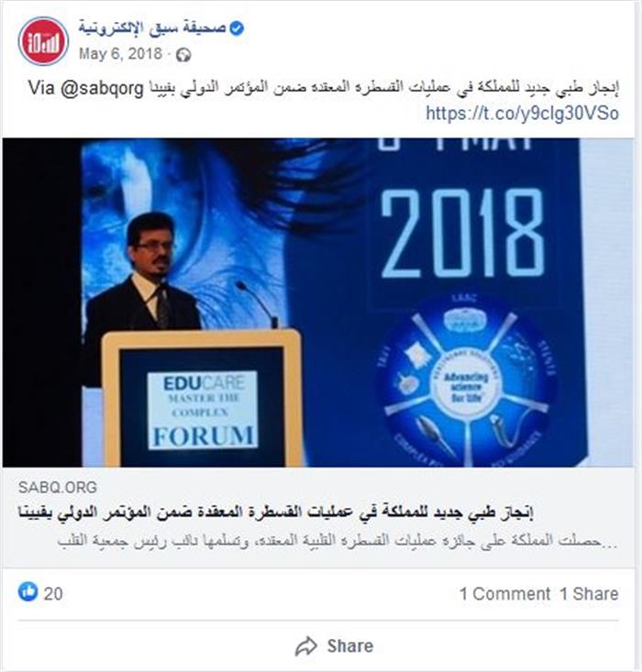Click the May 6, 2018 timestamp

pos(120,54)
